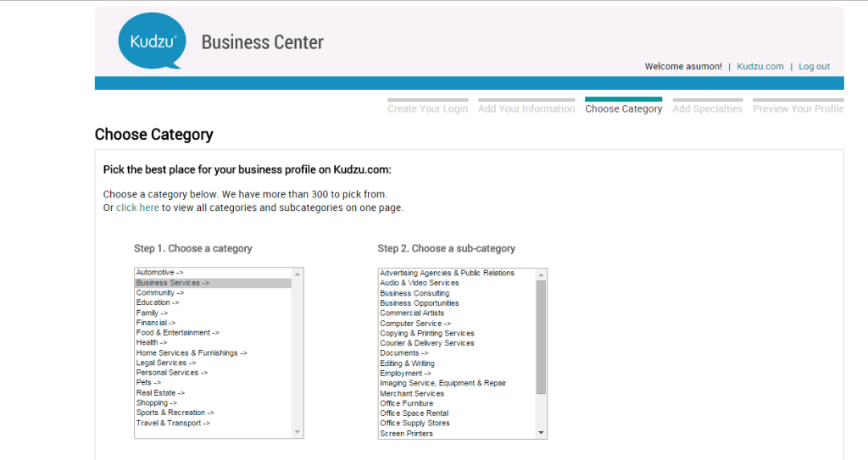Log out of the account
Screen dimensions: 868x460
coord(814,66)
